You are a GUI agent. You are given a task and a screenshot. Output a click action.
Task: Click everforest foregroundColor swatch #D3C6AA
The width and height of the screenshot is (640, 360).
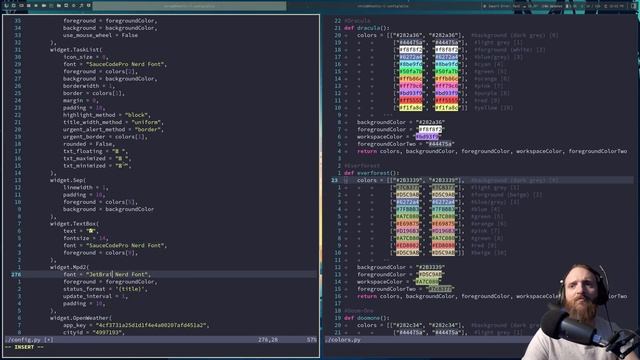430,274
